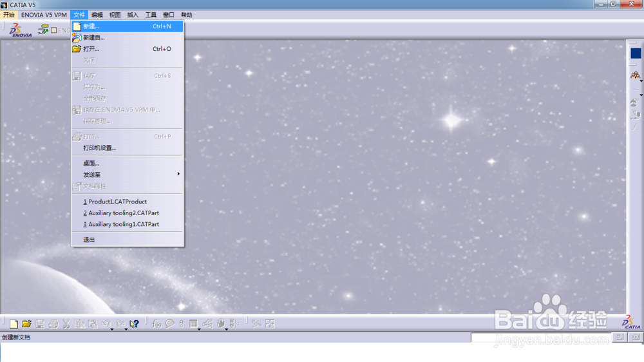Viewport: 644px width, 362px height.
Task: Click the Open folder icon in bottom toolbar
Action: point(26,324)
